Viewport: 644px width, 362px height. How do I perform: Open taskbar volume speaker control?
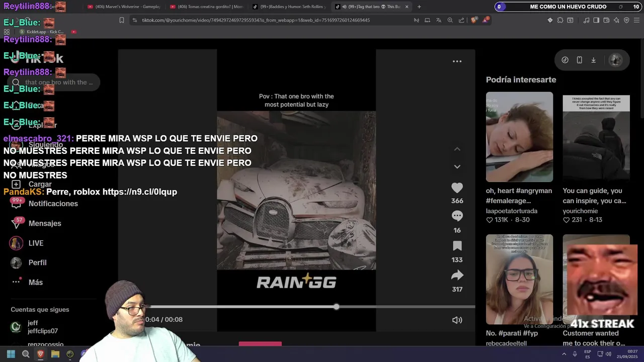point(608,354)
